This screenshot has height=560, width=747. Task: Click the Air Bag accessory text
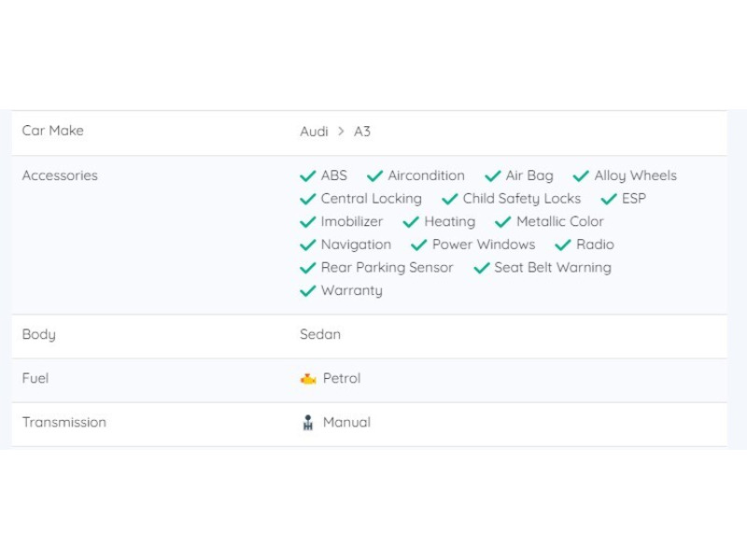pyautogui.click(x=529, y=176)
